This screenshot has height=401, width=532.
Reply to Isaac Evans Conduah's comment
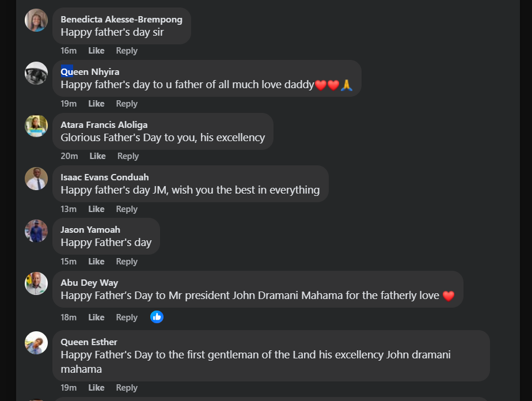tap(127, 209)
